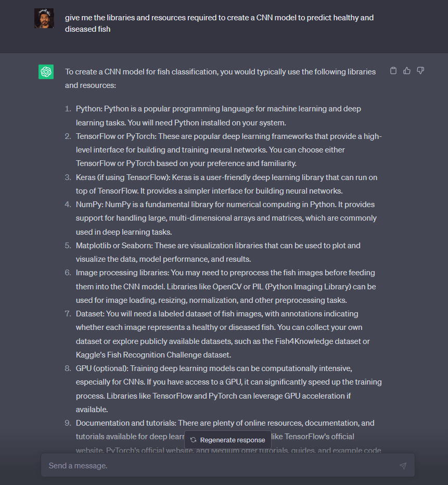Click the Regenerate response button

coord(228,440)
